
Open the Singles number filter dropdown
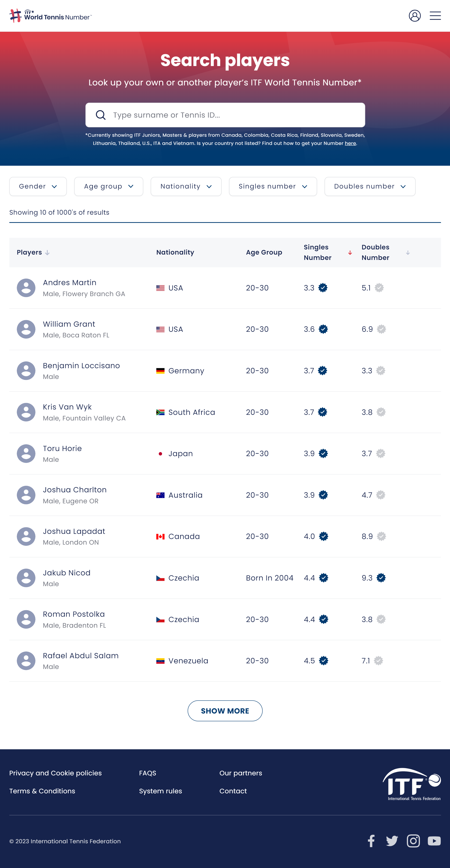pos(273,186)
